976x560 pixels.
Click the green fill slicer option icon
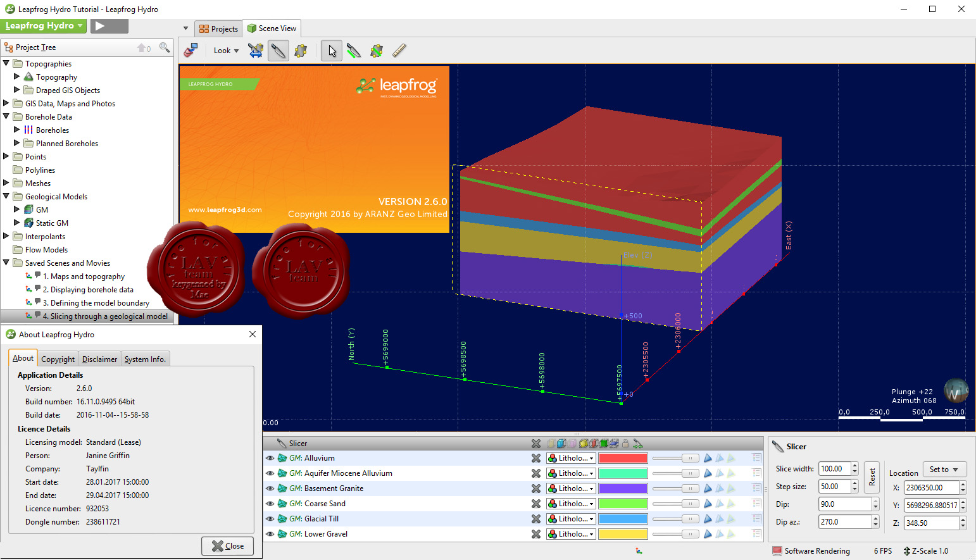(604, 444)
